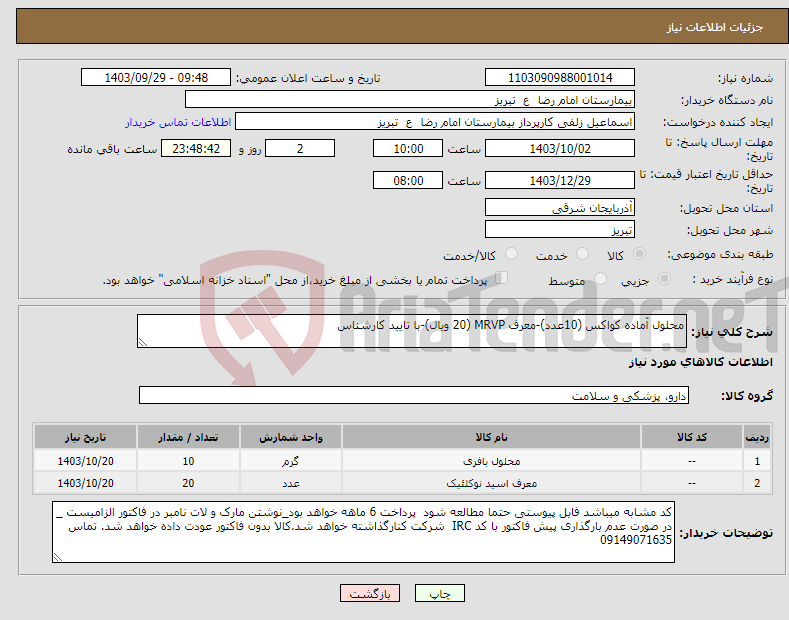Click the توضیحات خریدار notes textarea
Screen dimensions: 789x620
tap(363, 532)
